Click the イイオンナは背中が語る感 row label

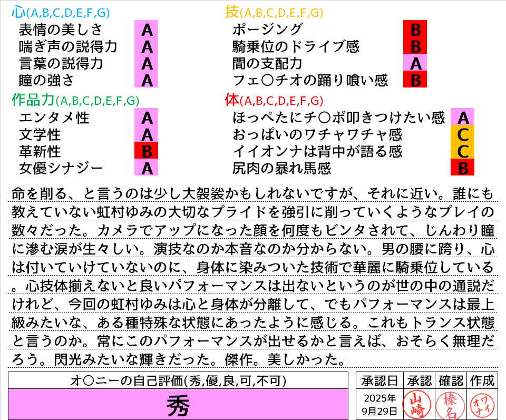coord(317,151)
